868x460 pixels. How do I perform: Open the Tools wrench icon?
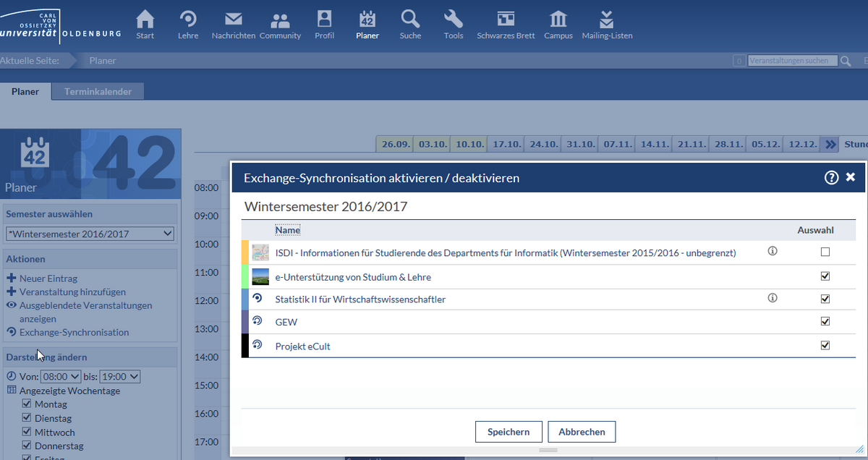tap(454, 20)
